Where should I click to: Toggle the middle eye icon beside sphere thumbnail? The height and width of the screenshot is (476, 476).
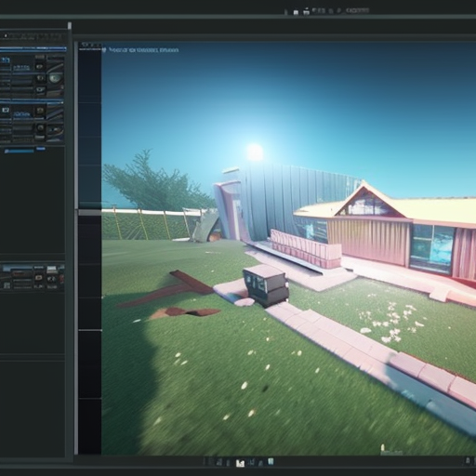[x=40, y=78]
